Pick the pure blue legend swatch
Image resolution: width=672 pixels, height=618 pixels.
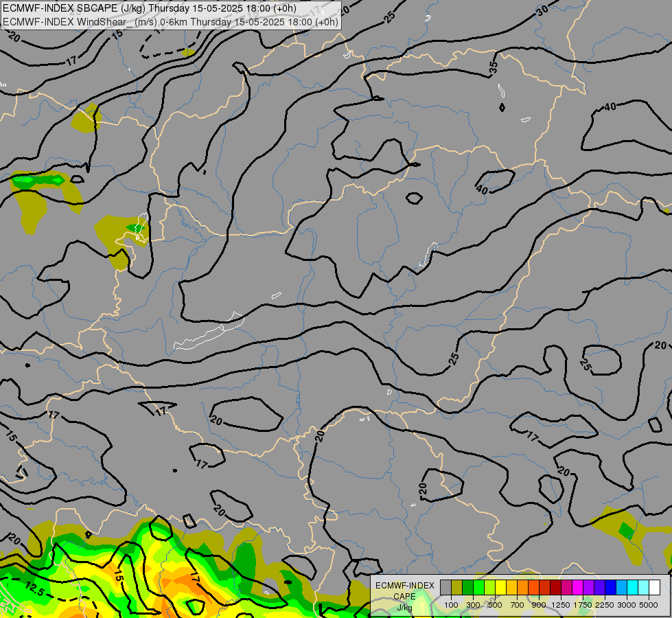611,587
